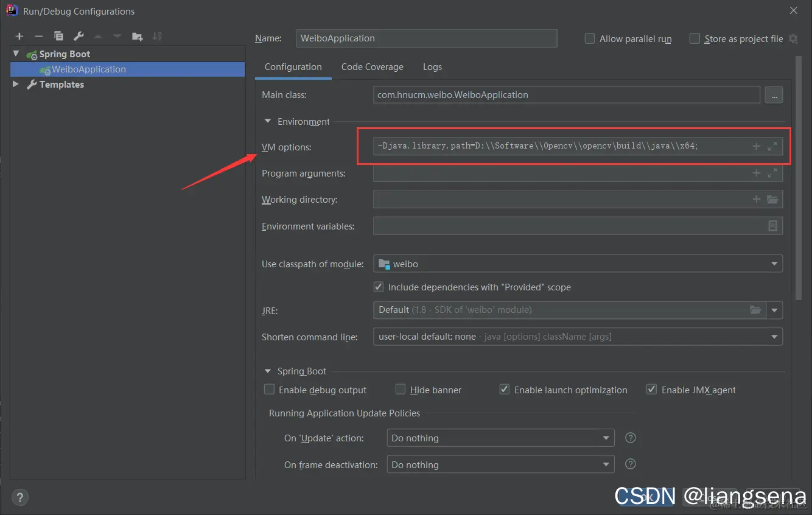The width and height of the screenshot is (812, 515).
Task: Select Templates label in tree
Action: [x=61, y=84]
